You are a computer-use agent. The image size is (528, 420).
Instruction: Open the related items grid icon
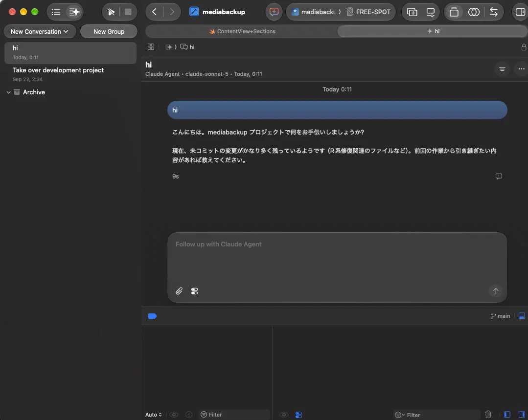click(x=151, y=47)
